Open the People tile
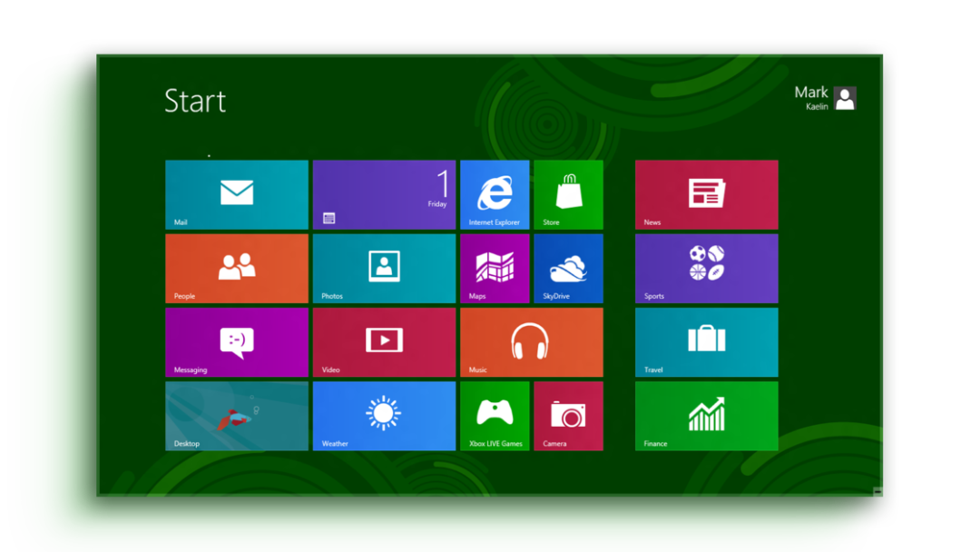 pyautogui.click(x=236, y=268)
